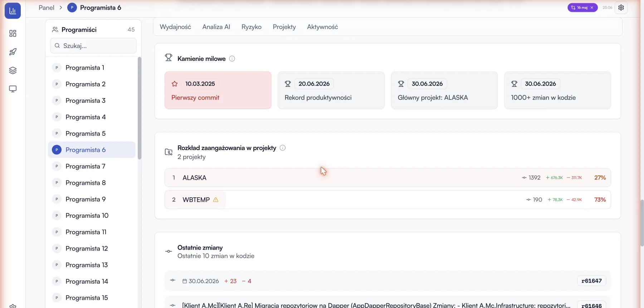Click trophy icon on Główny projekt: ALASKA card
The width and height of the screenshot is (644, 308).
(x=401, y=84)
